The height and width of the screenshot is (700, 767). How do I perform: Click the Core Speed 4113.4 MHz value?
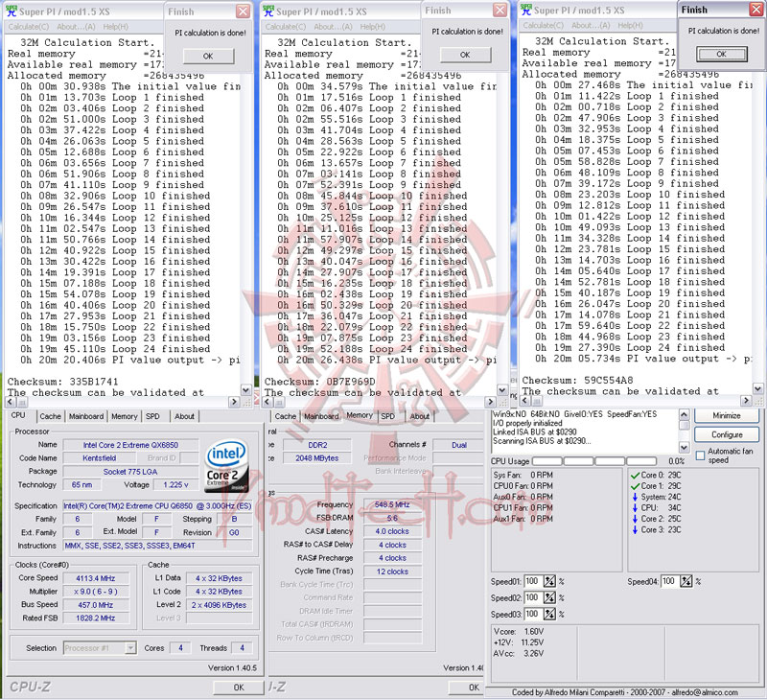[96, 578]
